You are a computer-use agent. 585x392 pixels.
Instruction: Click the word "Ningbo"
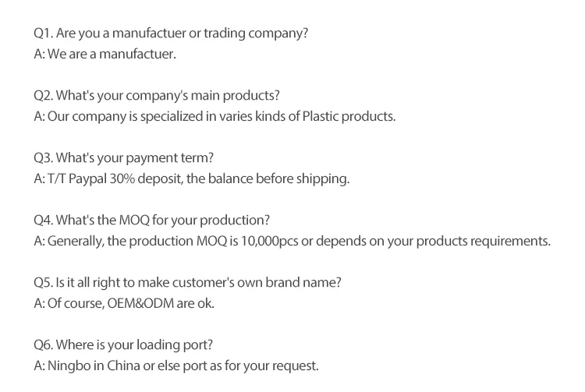[70, 366]
